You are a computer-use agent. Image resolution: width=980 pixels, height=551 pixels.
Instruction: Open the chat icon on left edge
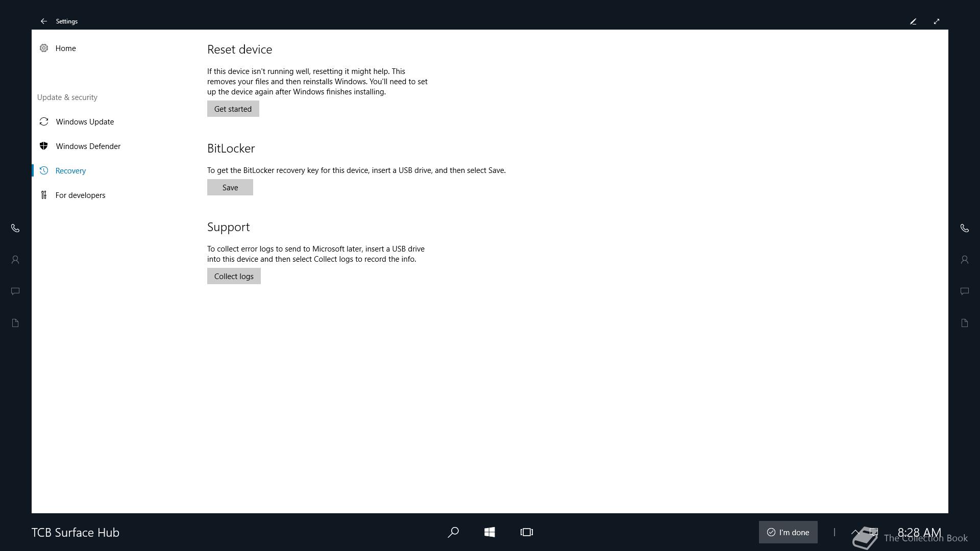(x=15, y=291)
